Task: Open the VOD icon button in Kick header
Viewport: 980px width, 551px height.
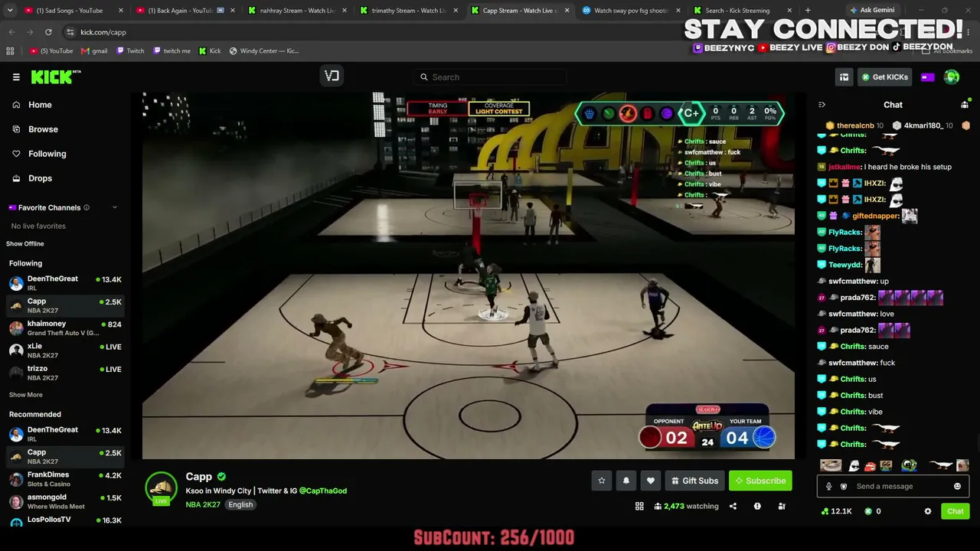Action: click(x=332, y=76)
